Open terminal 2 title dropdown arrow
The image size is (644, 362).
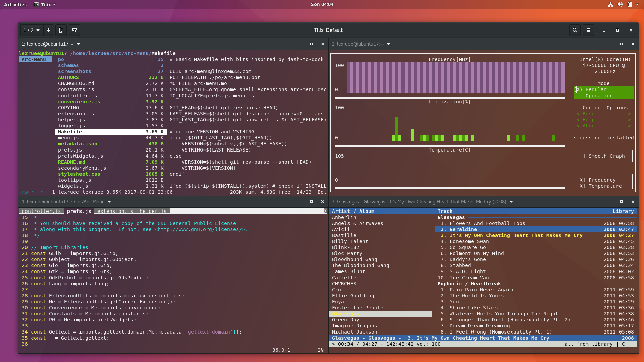(389, 44)
